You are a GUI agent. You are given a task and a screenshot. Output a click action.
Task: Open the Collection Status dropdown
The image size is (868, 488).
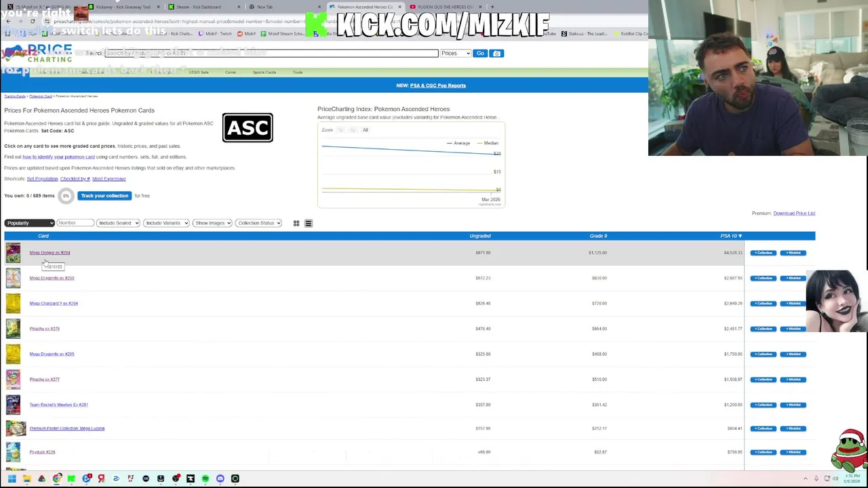coord(258,223)
